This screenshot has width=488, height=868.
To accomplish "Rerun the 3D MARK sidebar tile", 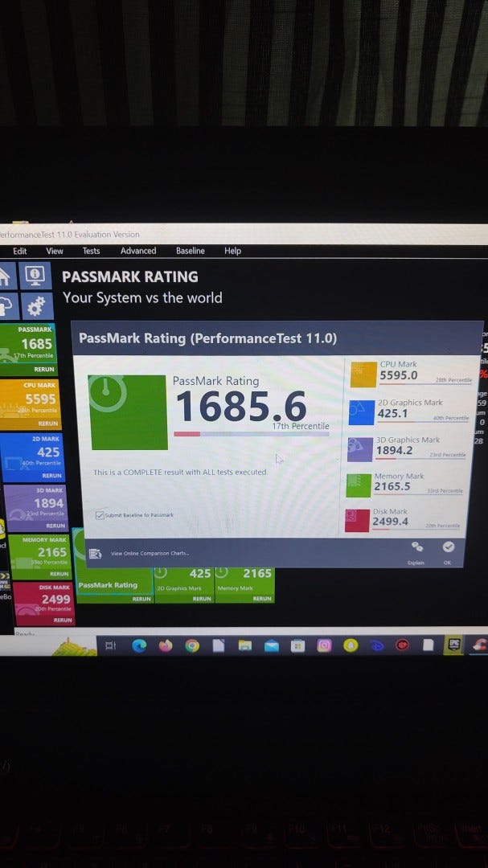I will (x=55, y=526).
